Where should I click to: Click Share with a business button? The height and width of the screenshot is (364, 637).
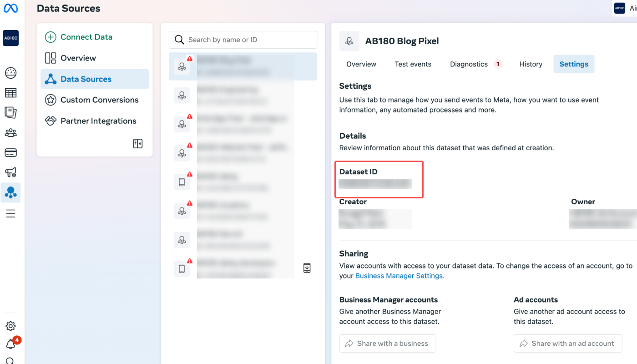(x=388, y=344)
